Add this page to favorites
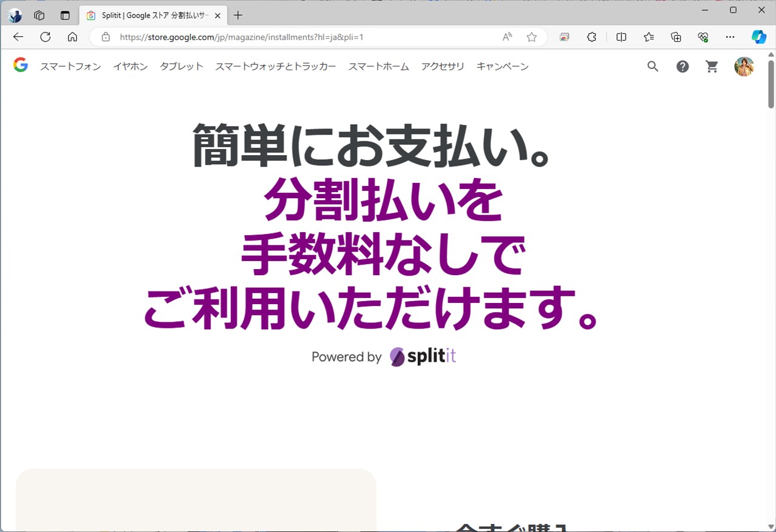776x532 pixels. click(532, 37)
